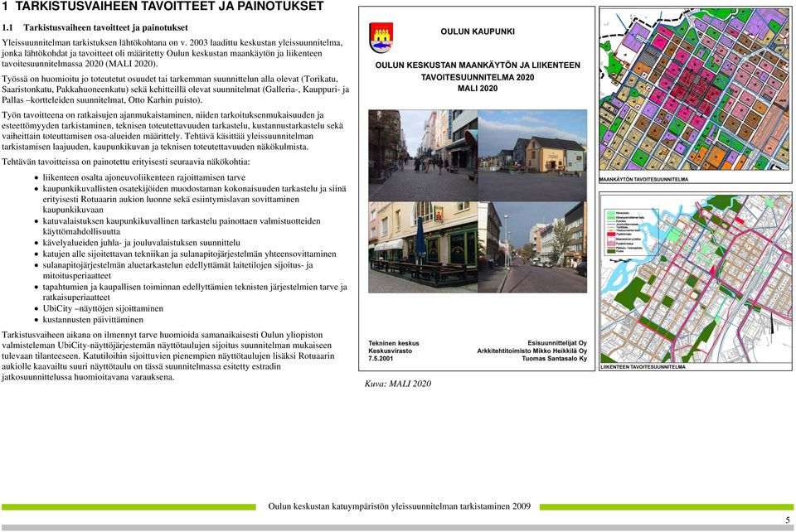The height and width of the screenshot is (532, 796).
Task: Click the land use map thumbnail
Action: [695, 89]
